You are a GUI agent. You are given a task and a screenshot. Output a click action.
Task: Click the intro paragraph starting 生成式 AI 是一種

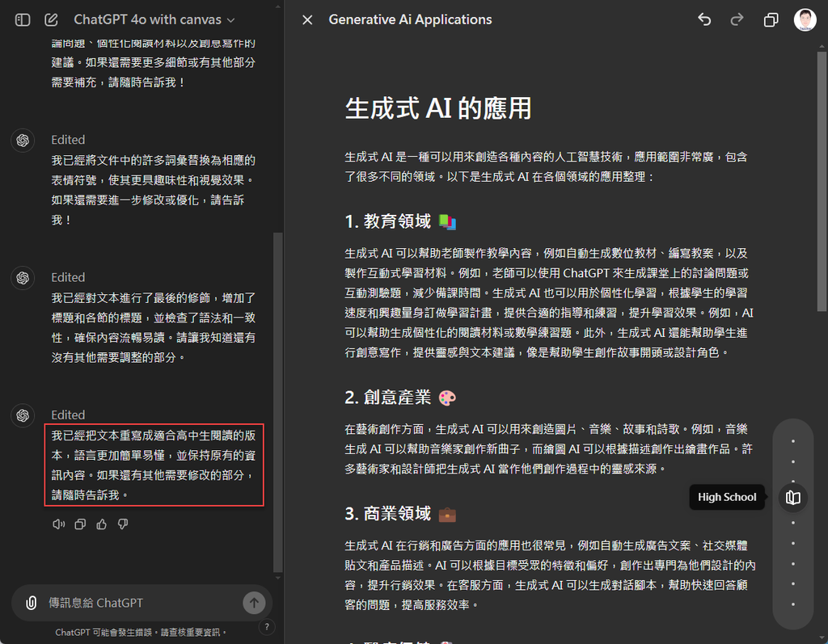pyautogui.click(x=547, y=166)
